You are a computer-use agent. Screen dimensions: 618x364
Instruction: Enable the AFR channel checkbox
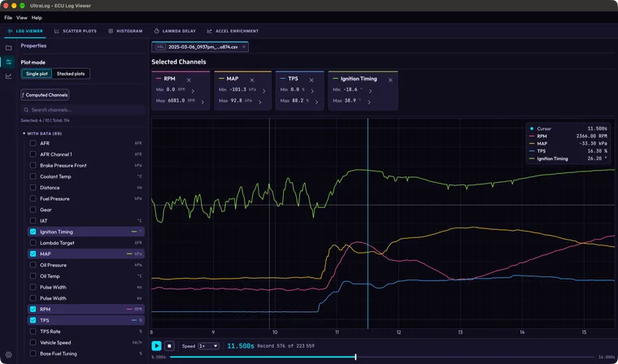(33, 143)
